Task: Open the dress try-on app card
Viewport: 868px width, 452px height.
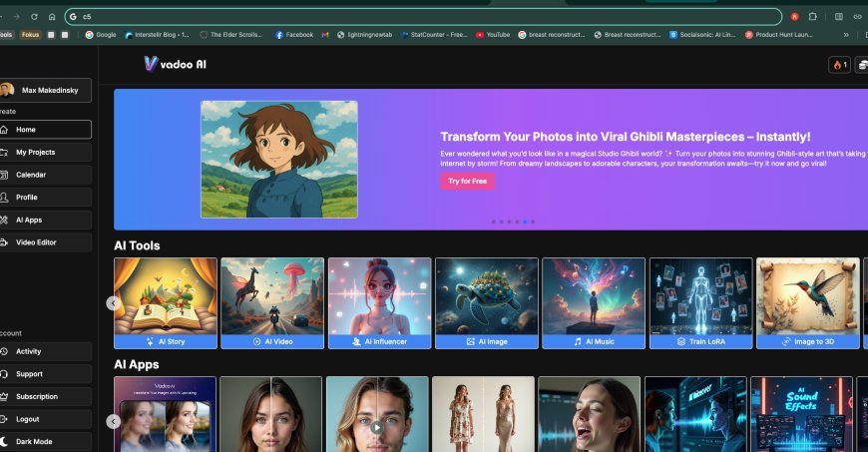Action: (x=483, y=414)
